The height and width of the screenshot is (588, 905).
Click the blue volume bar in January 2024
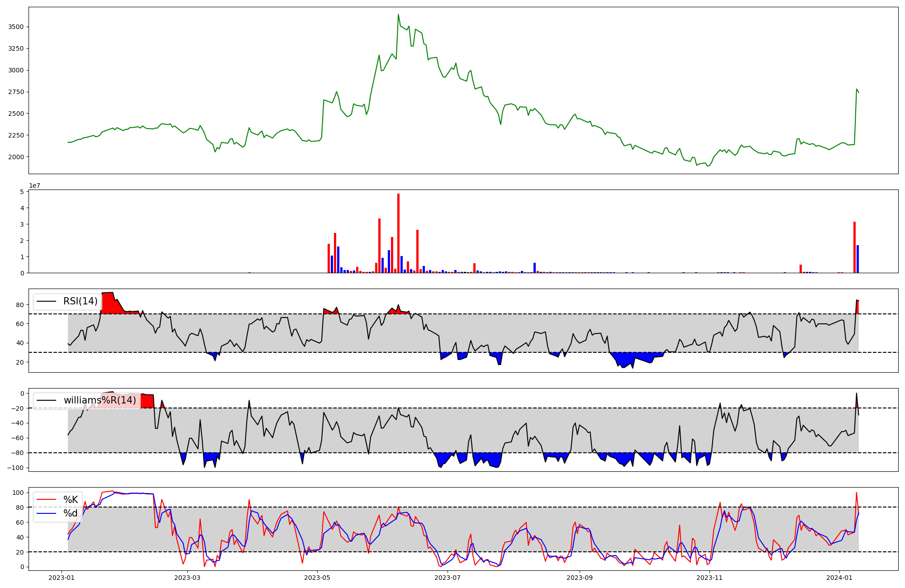coord(857,259)
